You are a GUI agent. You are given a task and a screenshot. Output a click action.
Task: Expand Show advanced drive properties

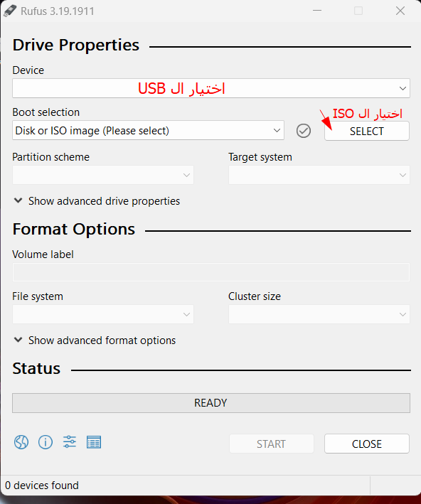(97, 201)
